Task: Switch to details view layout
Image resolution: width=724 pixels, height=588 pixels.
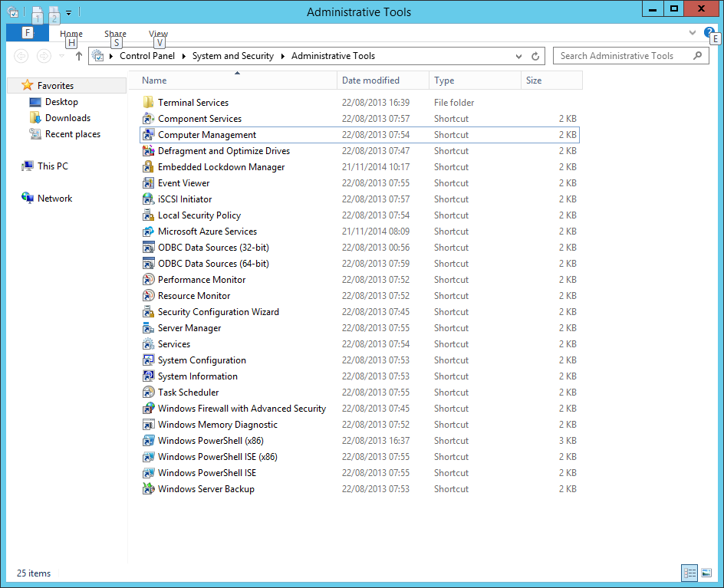Action: point(689,573)
